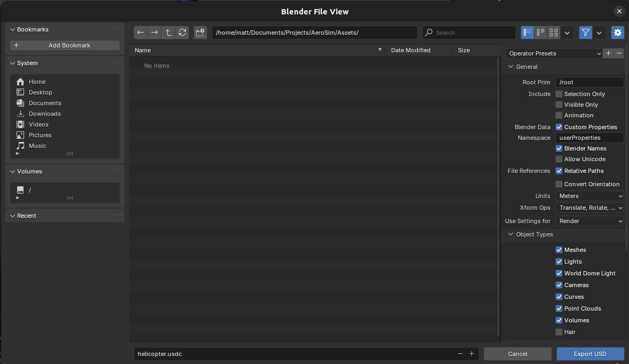The width and height of the screenshot is (629, 364).
Task: Open filter settings dropdown arrow
Action: click(x=599, y=33)
